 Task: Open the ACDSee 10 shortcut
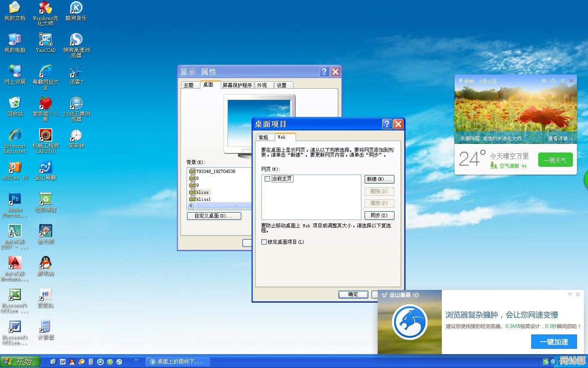pos(15,167)
